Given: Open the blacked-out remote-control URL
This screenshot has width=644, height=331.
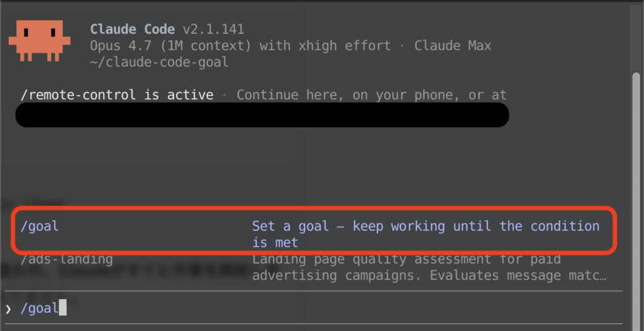Looking at the screenshot, I should tap(262, 115).
